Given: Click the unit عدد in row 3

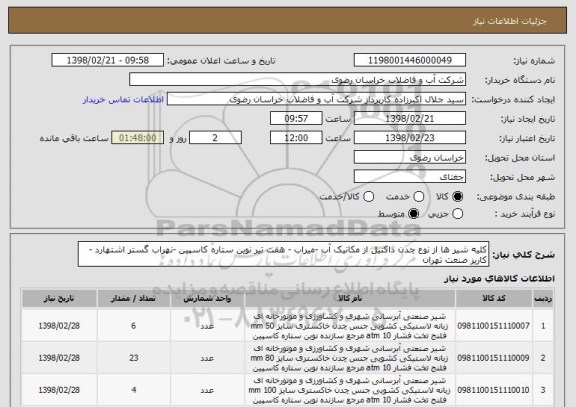Looking at the screenshot, I should [x=207, y=390].
